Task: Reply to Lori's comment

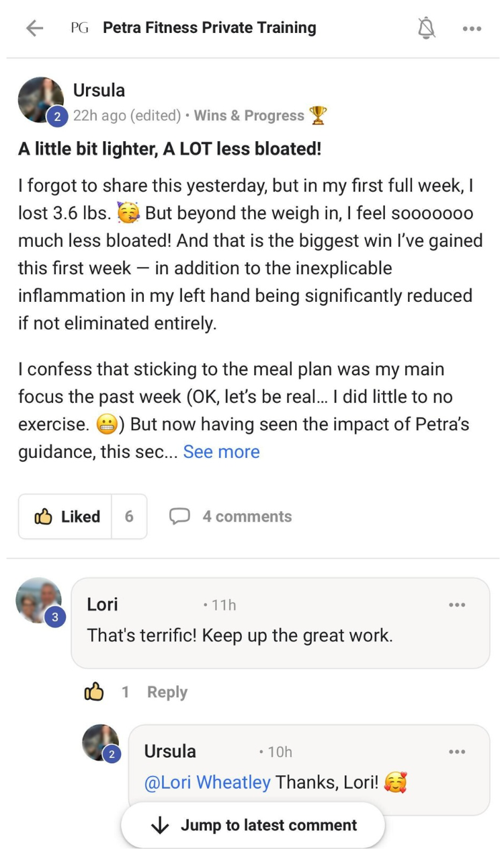Action: [167, 692]
